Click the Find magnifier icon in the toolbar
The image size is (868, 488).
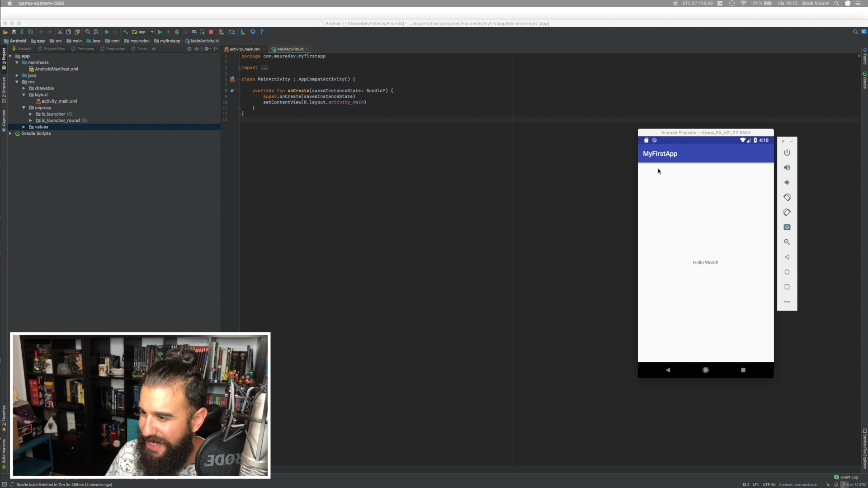click(x=88, y=32)
